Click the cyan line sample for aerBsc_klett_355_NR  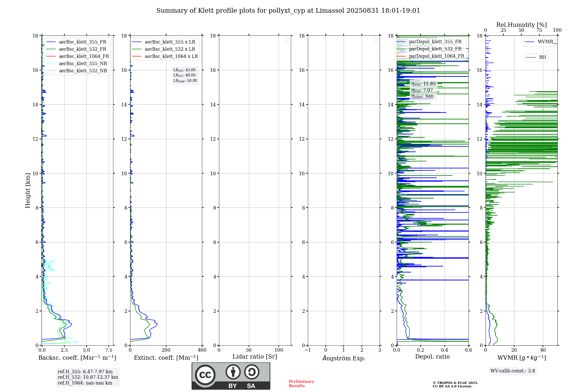coord(51,64)
